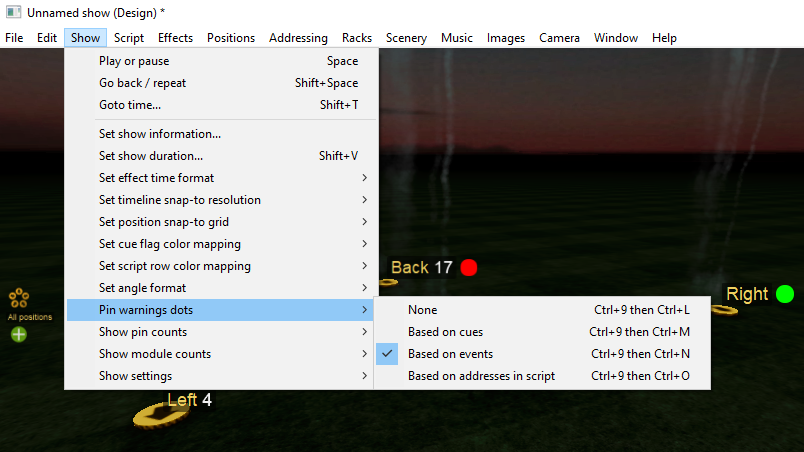Select 'Based on addresses in script' option

click(x=481, y=376)
